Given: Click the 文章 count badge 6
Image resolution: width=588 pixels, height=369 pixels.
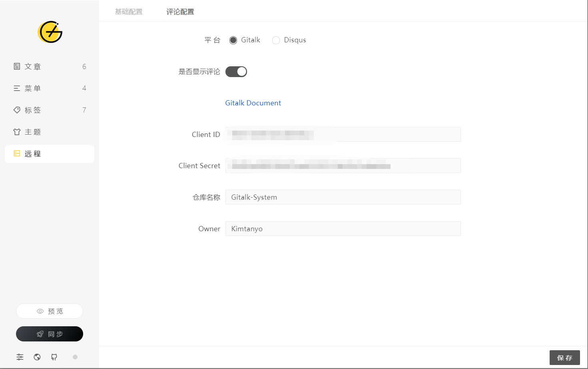Looking at the screenshot, I should coord(84,67).
